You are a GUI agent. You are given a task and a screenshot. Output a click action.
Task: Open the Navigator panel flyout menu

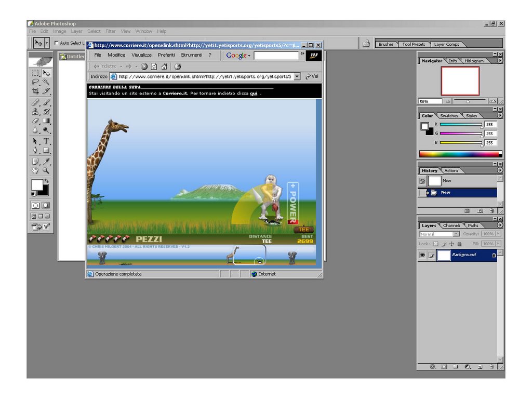point(500,61)
